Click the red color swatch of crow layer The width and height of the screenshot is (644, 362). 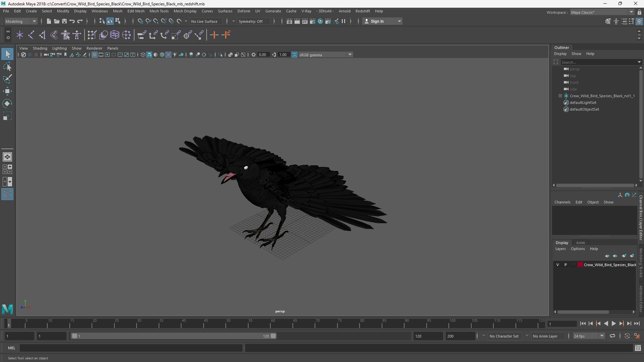tap(580, 265)
